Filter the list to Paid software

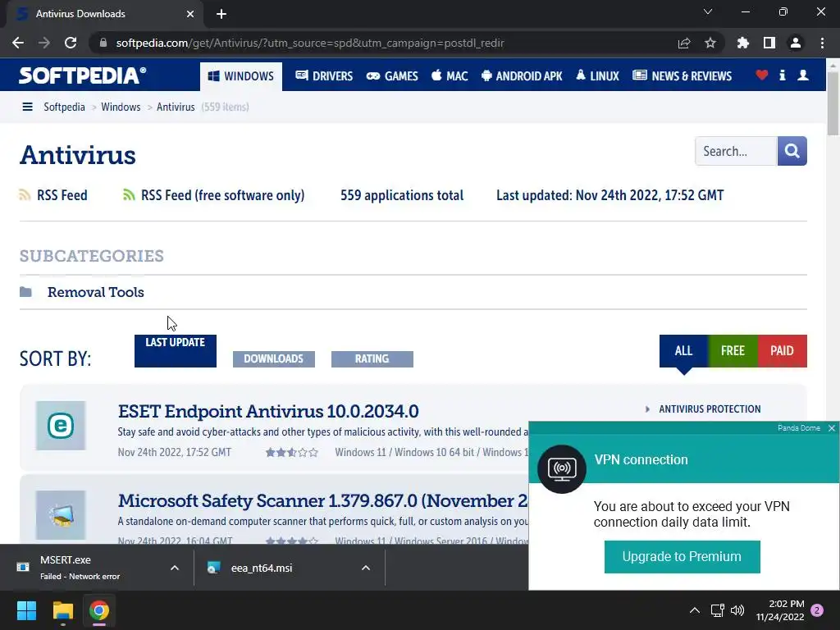click(782, 351)
